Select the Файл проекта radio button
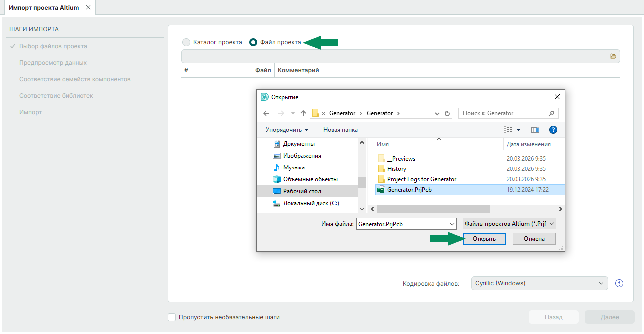This screenshot has height=334, width=644. (253, 42)
